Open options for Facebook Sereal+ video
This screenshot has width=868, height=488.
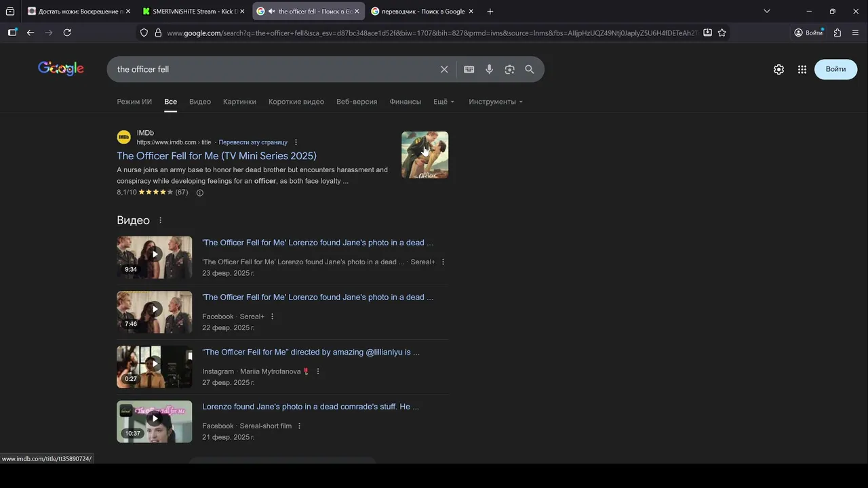point(272,317)
